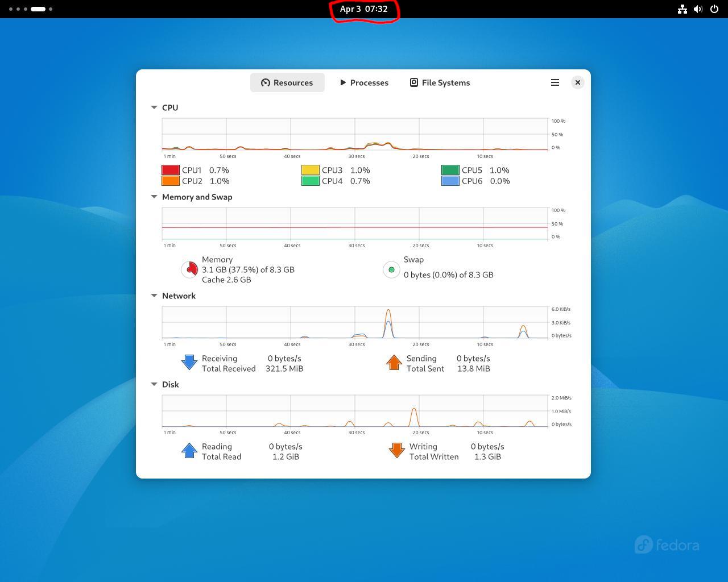The width and height of the screenshot is (728, 582).
Task: Pick the CPU4 light green color swatch
Action: pyautogui.click(x=311, y=181)
